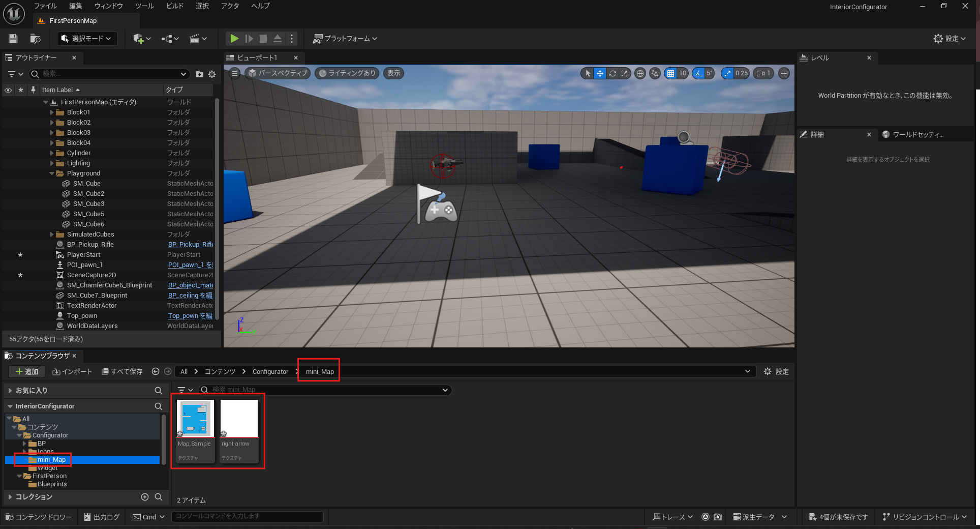Open the ファイル menu
This screenshot has height=529, width=980.
pyautogui.click(x=45, y=6)
